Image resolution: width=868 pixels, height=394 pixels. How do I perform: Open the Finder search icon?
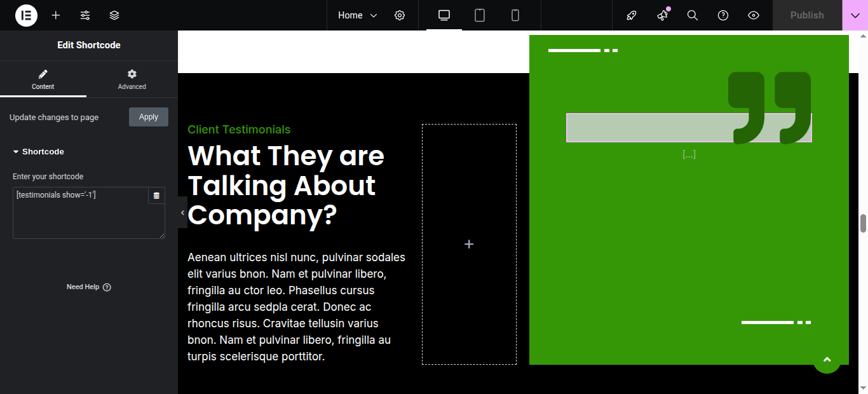coord(693,15)
